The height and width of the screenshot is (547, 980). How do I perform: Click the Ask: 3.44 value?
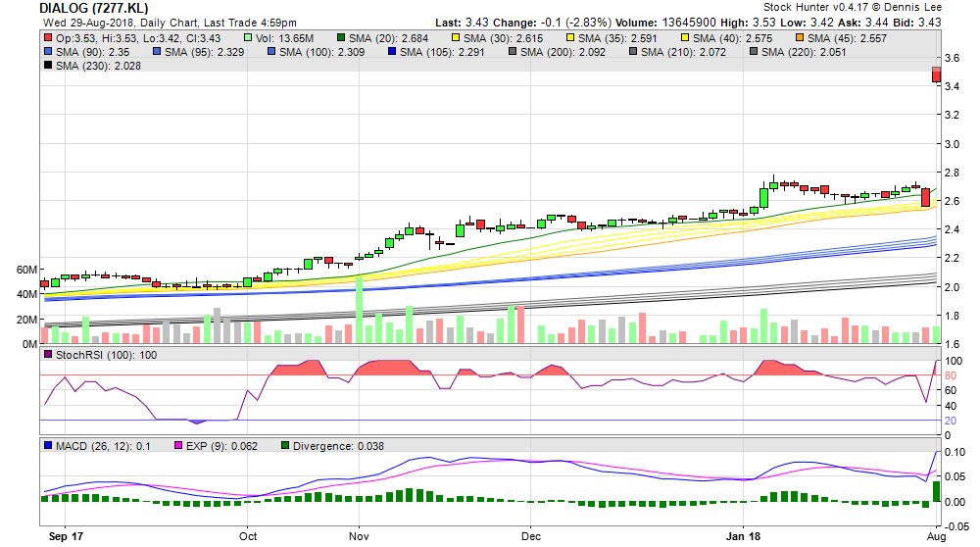864,23
